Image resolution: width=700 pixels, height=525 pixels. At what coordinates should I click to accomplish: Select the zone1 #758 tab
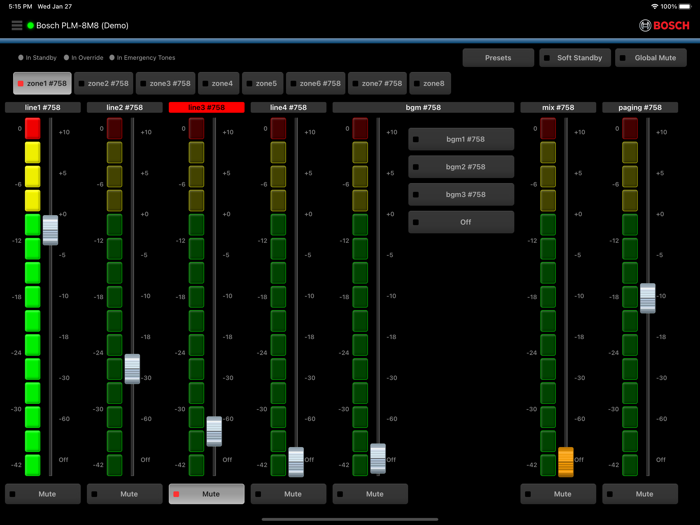tap(42, 83)
